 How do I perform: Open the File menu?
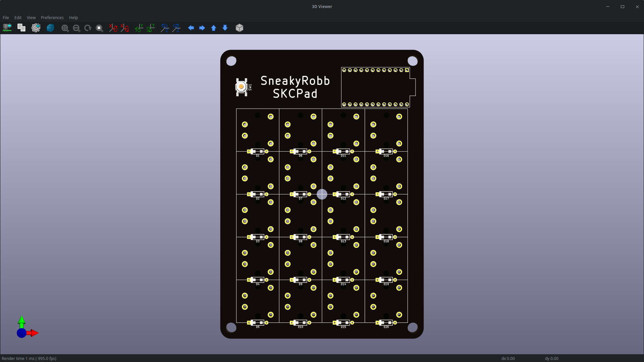5,17
